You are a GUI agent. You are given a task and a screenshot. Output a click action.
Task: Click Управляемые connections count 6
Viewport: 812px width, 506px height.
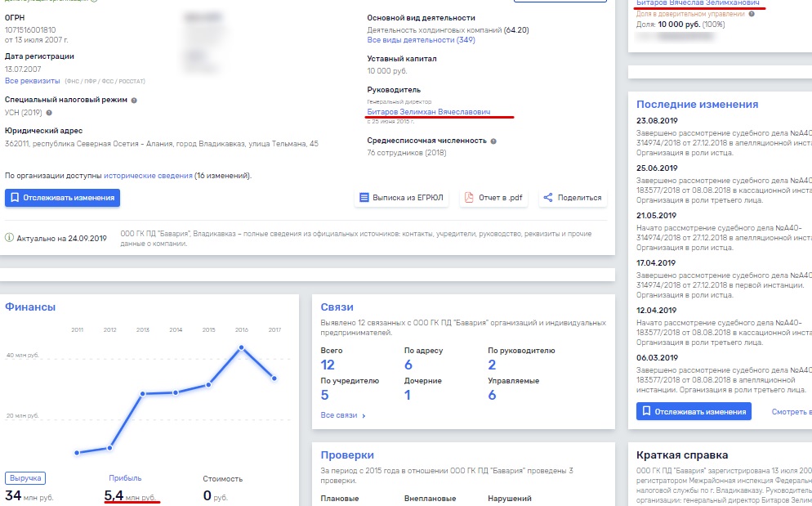492,395
